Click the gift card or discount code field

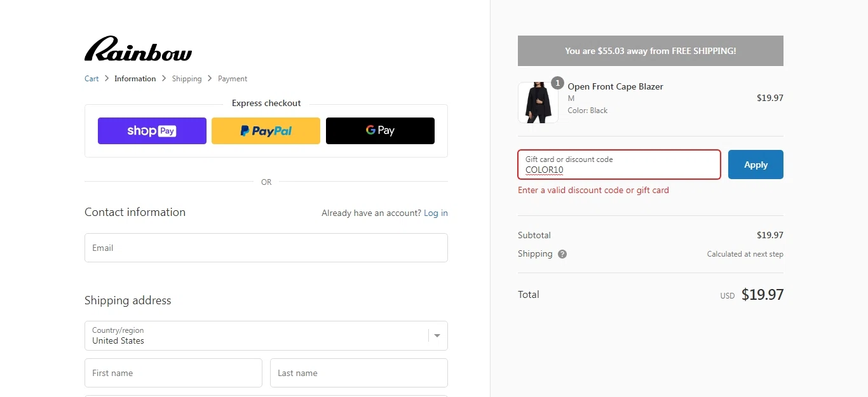[618, 165]
